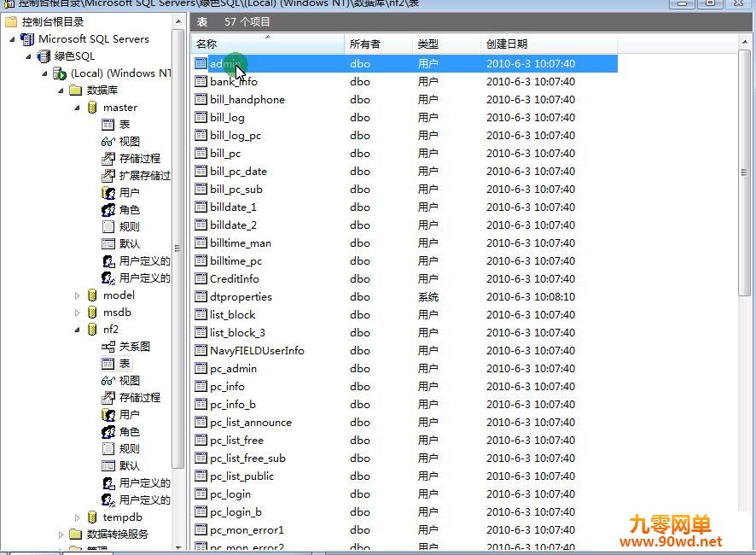756x555 pixels.
Task: Click the 数据库 folder icon
Action: [x=76, y=91]
